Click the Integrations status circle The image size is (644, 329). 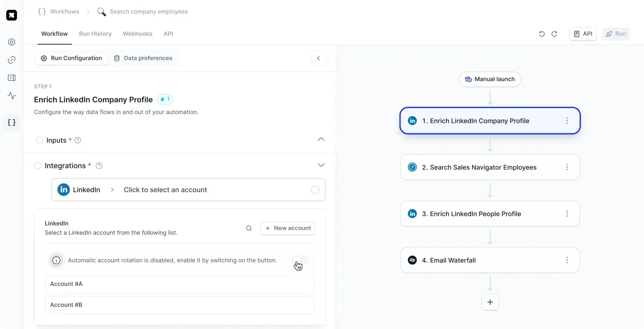(x=37, y=166)
